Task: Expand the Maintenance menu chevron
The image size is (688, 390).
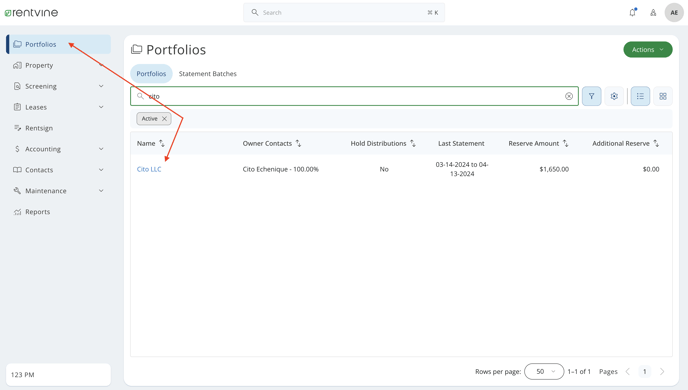Action: 101,191
